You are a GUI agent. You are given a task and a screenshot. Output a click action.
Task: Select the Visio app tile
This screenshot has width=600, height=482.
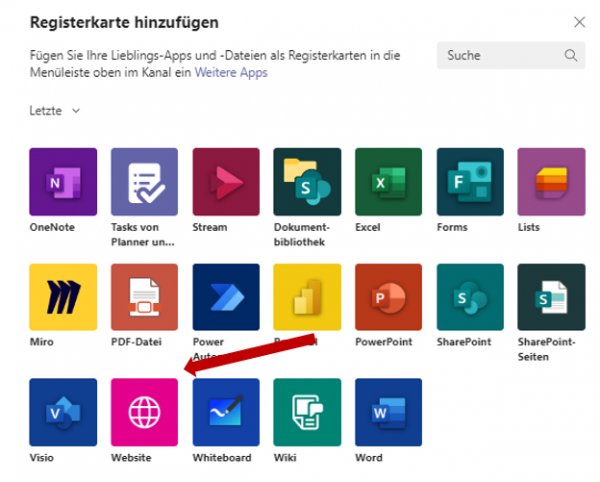[63, 412]
